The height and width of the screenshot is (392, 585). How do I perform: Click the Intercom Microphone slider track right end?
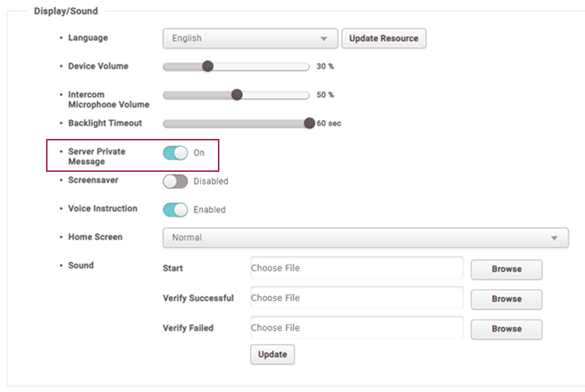pos(306,95)
